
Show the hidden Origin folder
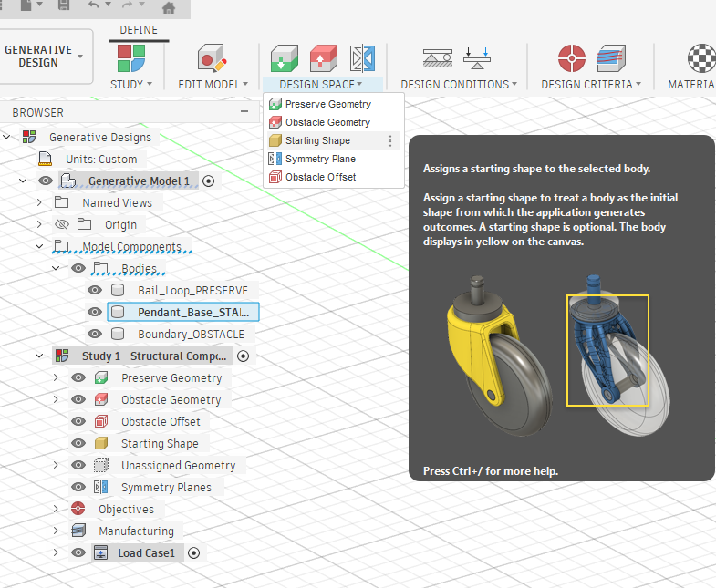(62, 224)
